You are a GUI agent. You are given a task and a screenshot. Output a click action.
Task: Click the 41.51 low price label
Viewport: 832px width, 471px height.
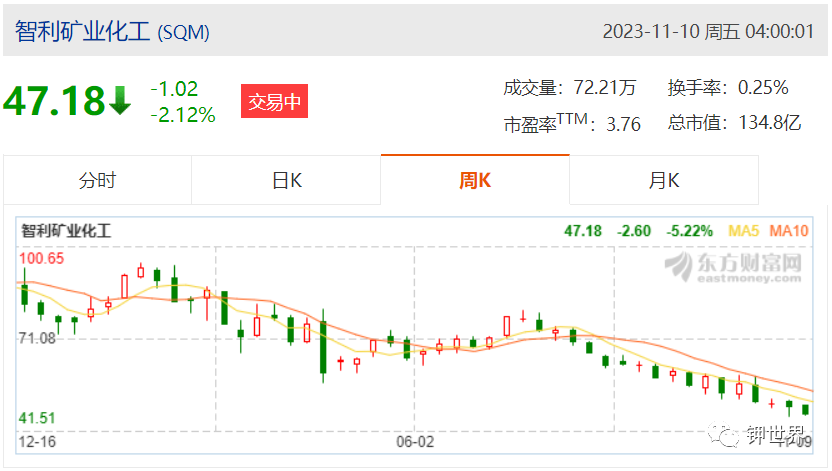click(x=37, y=418)
